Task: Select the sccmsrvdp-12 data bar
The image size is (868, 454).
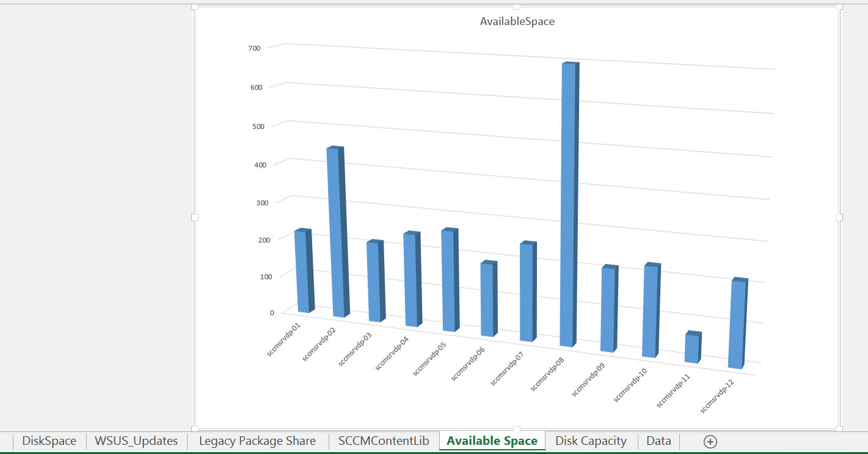Action: (736, 324)
